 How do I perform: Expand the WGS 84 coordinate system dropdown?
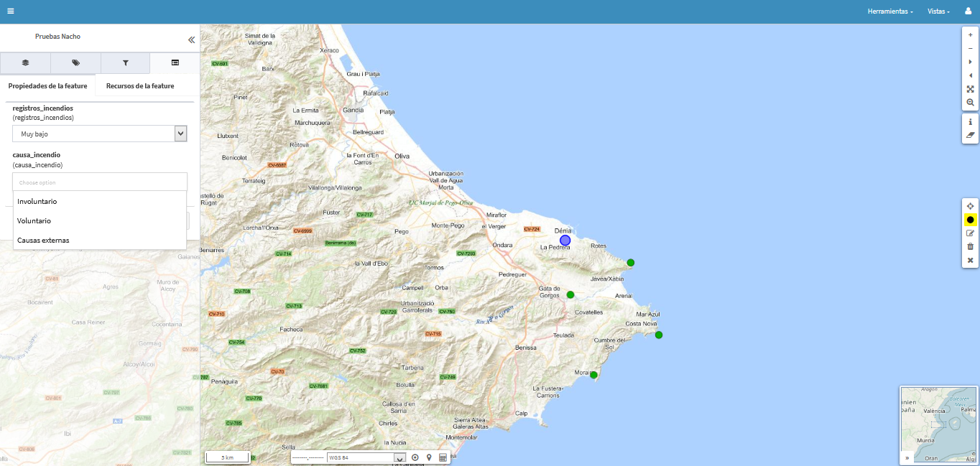tap(399, 457)
